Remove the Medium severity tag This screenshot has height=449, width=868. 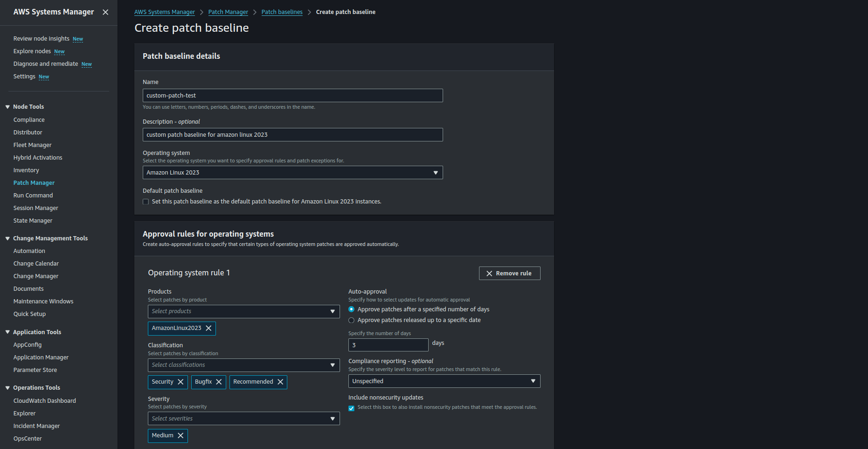(181, 435)
